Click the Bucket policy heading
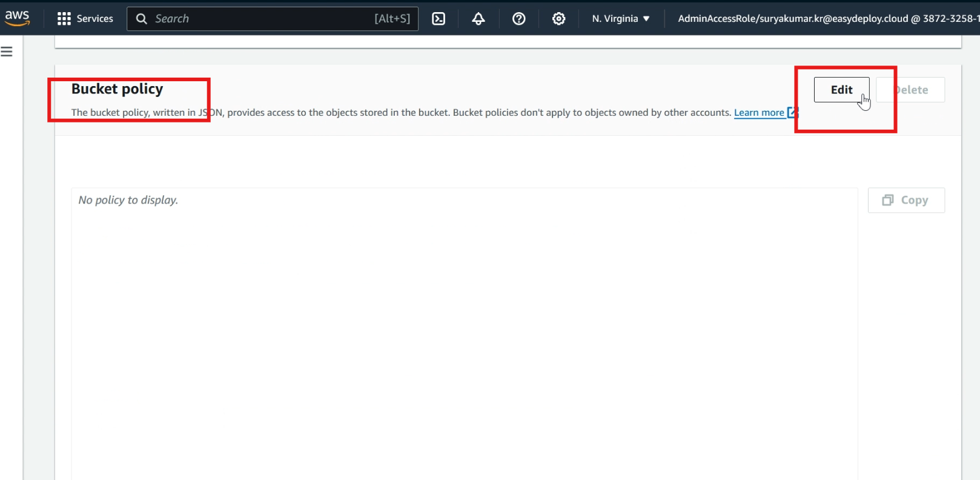Viewport: 980px width, 480px height. 117,89
